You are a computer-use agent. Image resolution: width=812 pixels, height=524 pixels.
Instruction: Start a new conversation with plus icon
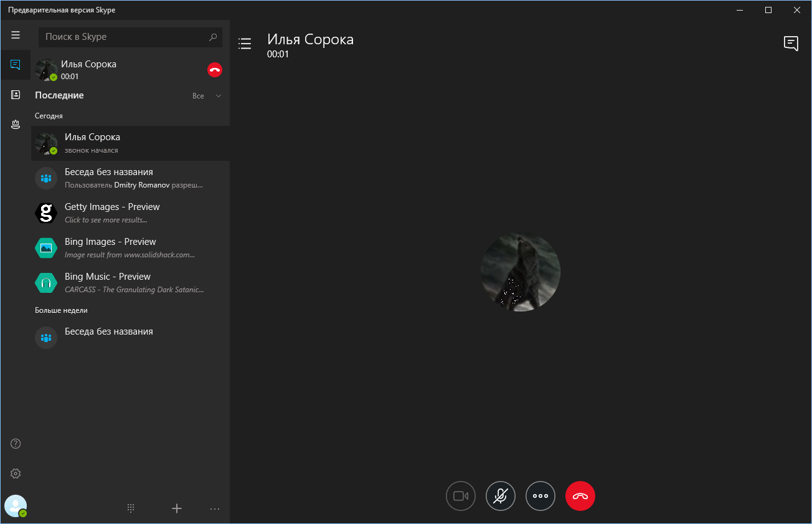[177, 508]
